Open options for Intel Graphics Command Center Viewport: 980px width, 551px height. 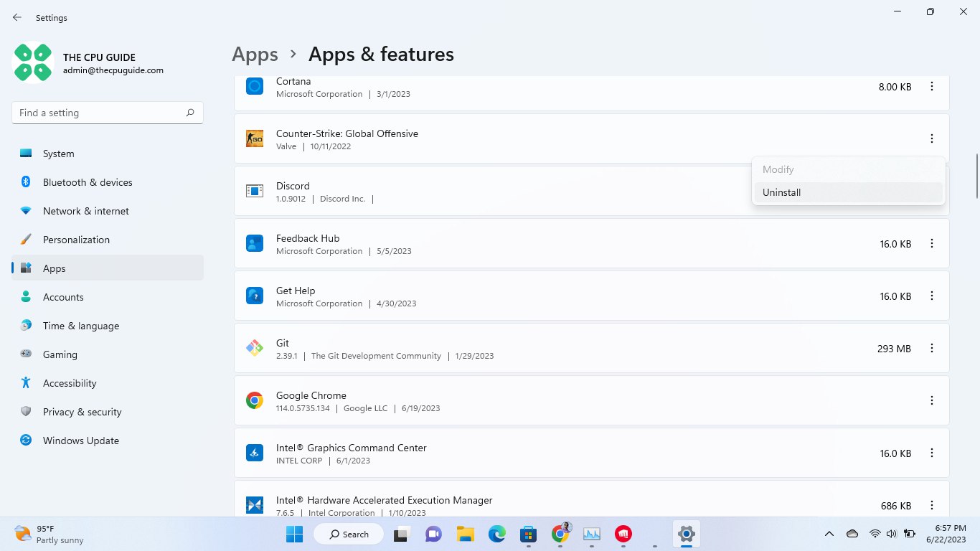pyautogui.click(x=932, y=453)
